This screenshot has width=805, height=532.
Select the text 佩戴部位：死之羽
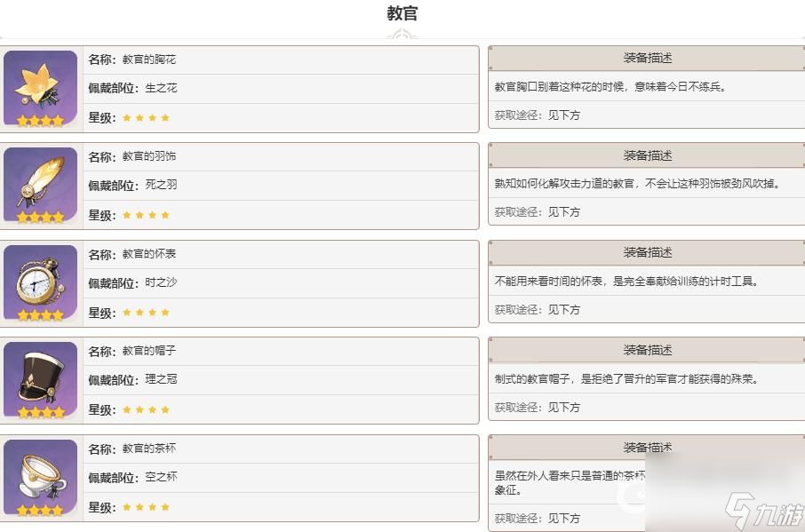click(x=132, y=186)
